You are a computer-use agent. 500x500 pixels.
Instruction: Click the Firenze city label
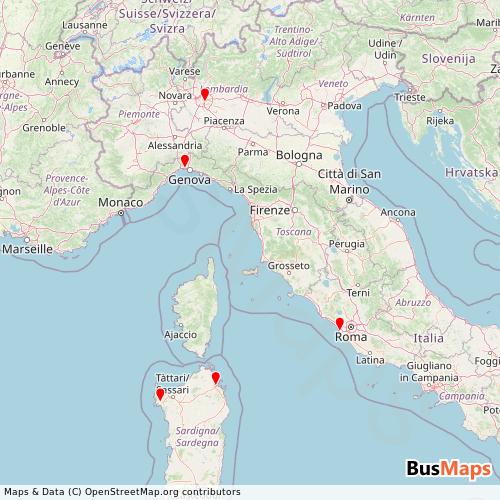coord(270,210)
